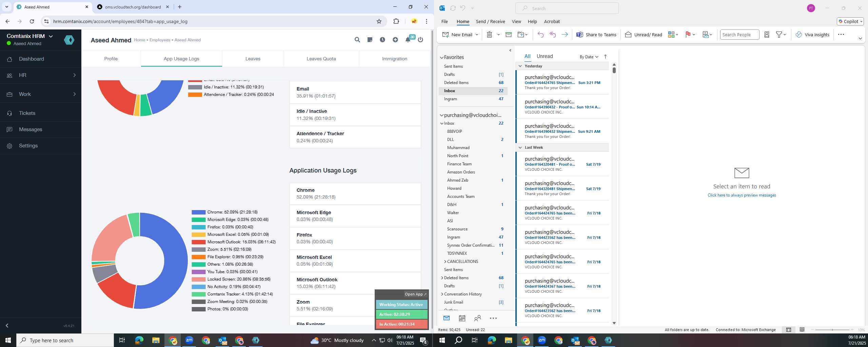Click the Search People field in Outlook

(x=739, y=35)
